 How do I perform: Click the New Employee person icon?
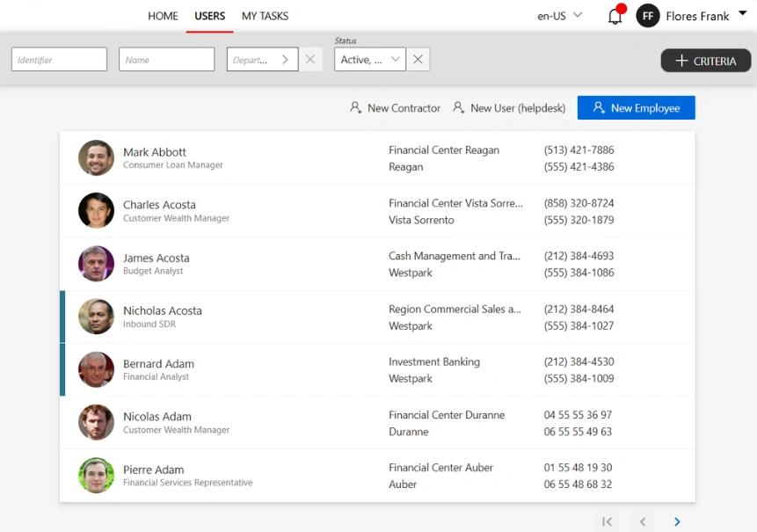click(597, 107)
